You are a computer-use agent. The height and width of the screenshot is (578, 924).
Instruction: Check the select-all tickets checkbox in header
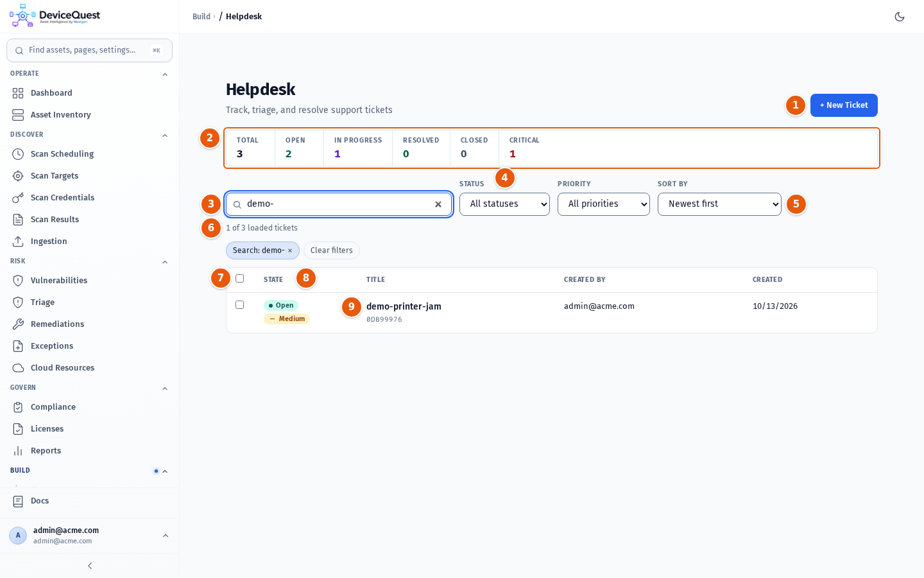point(240,279)
